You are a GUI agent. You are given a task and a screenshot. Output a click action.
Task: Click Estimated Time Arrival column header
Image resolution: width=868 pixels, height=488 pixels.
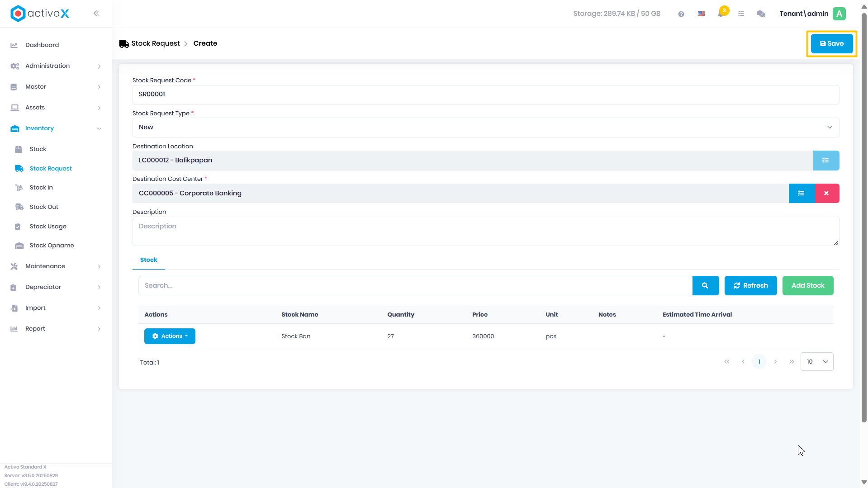697,315
